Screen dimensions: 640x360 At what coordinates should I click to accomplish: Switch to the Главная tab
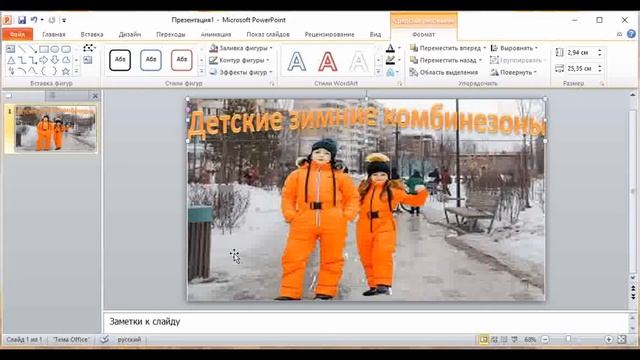54,34
